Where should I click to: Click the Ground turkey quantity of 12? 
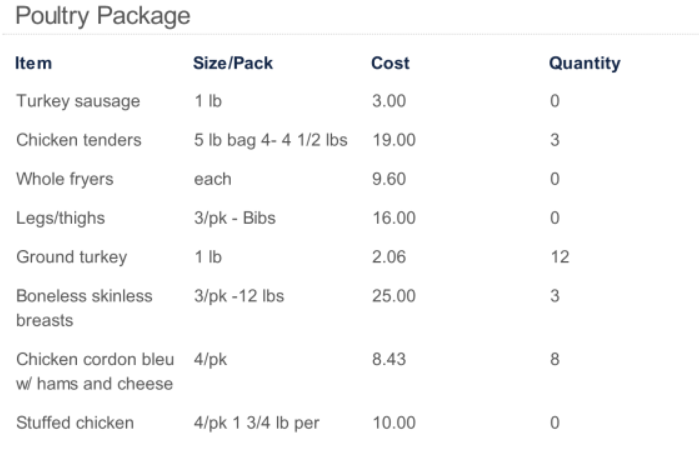559,257
